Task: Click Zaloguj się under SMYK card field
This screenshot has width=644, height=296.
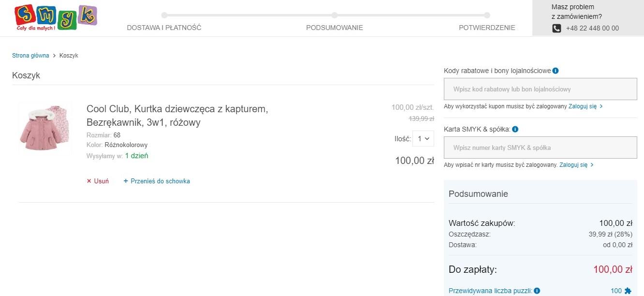Action: tap(573, 165)
